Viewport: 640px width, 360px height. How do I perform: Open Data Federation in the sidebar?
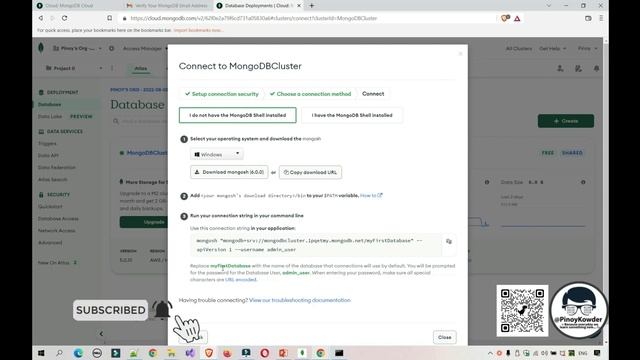click(x=57, y=167)
